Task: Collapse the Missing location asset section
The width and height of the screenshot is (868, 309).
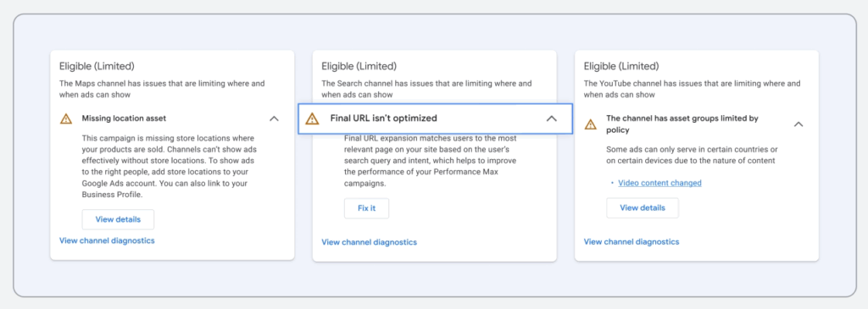Action: point(274,119)
